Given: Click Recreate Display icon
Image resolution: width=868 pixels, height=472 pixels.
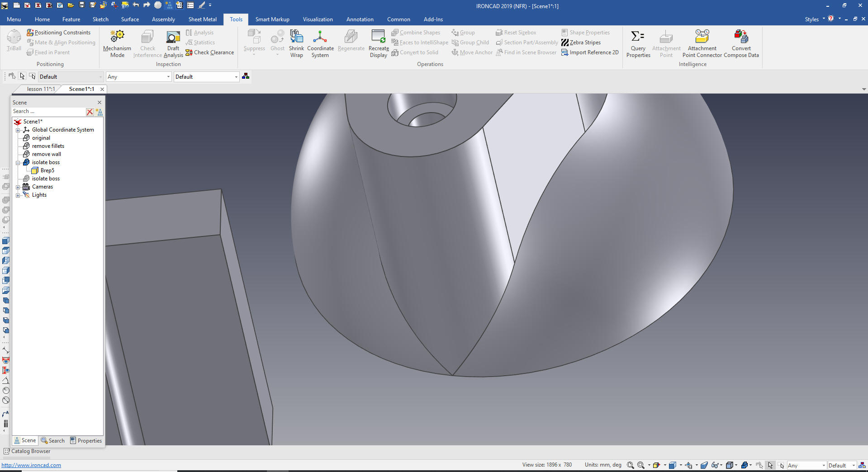Looking at the screenshot, I should point(378,37).
